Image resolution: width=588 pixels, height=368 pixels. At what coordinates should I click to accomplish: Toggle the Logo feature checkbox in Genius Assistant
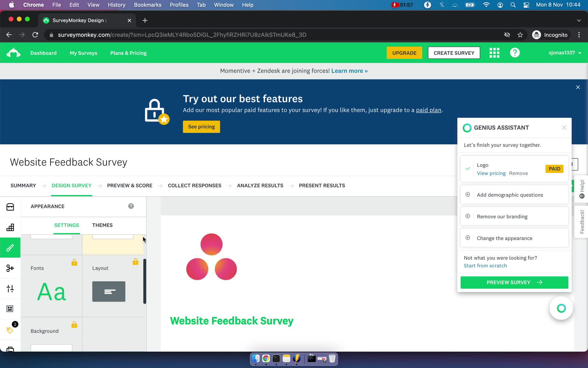[467, 168]
